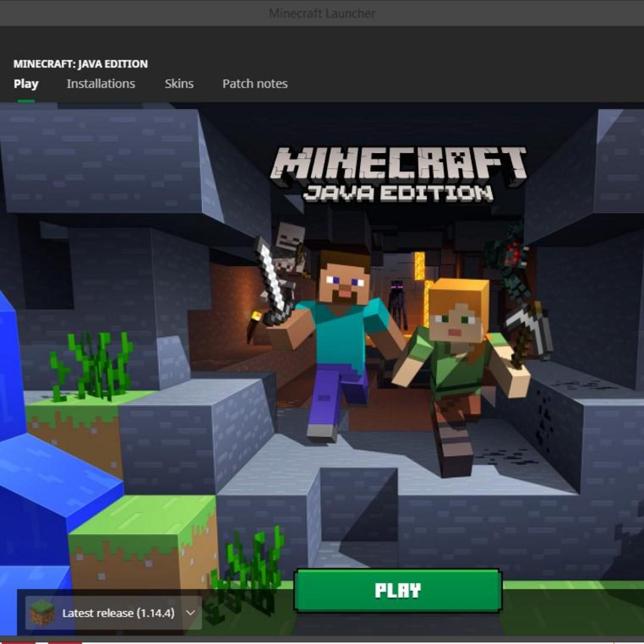Click the Minecraft Launcher title bar
644x644 pixels.
tap(322, 12)
